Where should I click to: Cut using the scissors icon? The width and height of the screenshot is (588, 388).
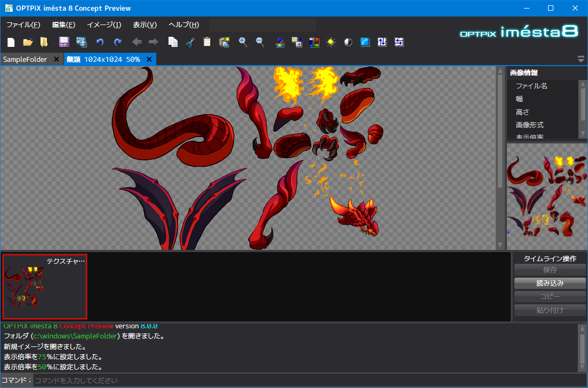pos(190,42)
